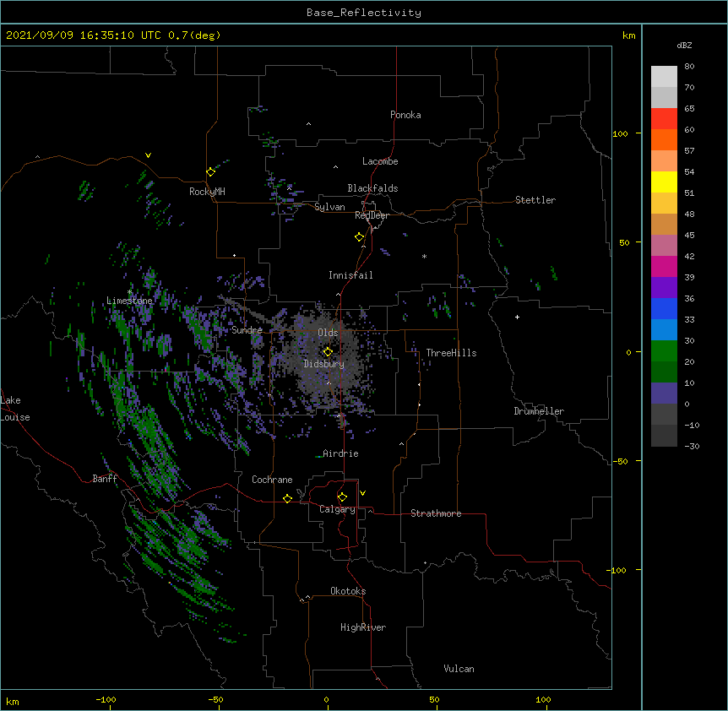Image resolution: width=728 pixels, height=711 pixels.
Task: Click the Ponoka city label
Action: tap(405, 115)
